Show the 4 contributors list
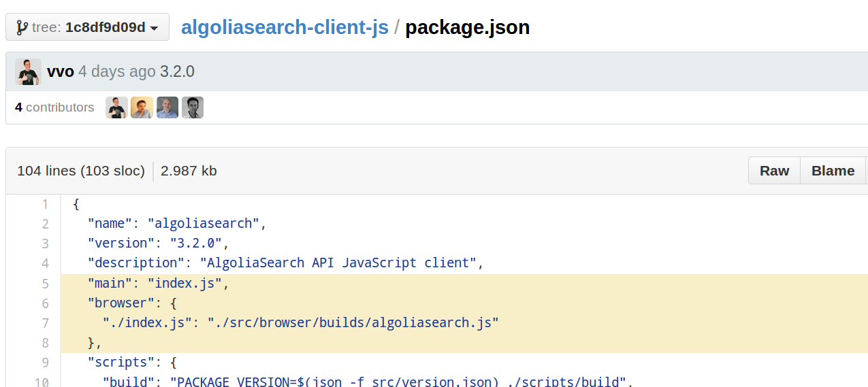Image resolution: width=868 pixels, height=387 pixels. (x=54, y=107)
